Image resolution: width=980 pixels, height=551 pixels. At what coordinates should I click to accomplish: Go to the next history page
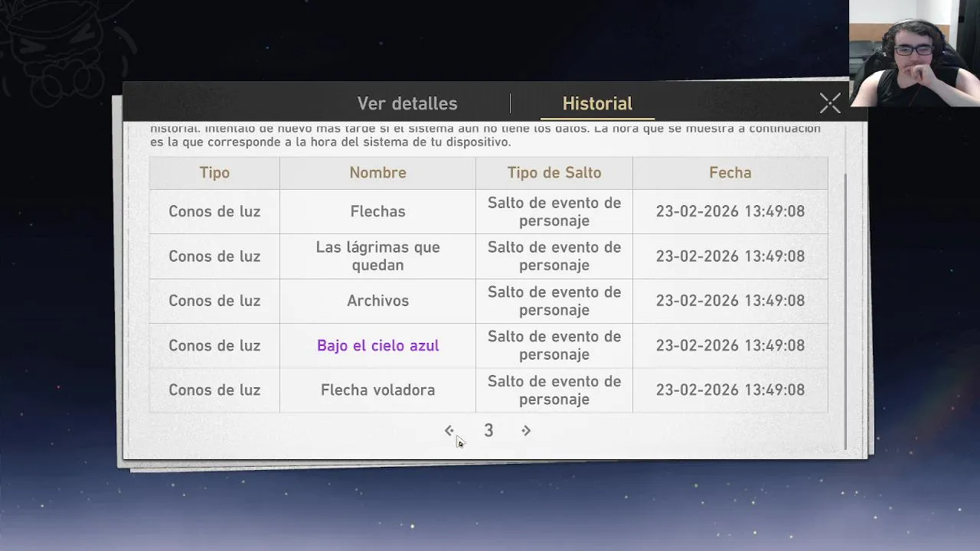point(526,431)
